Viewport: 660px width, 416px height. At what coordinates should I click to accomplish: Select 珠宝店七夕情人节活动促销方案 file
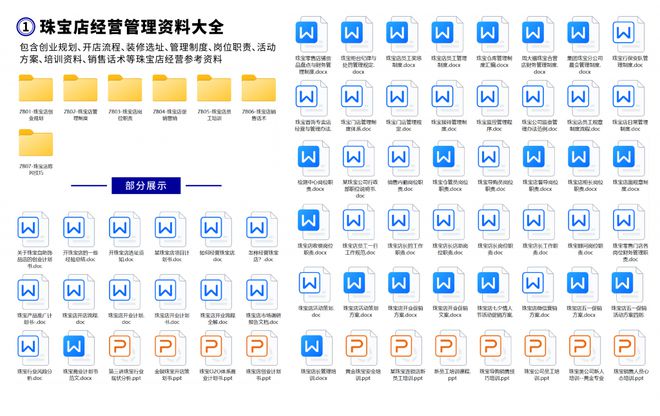coord(493,285)
